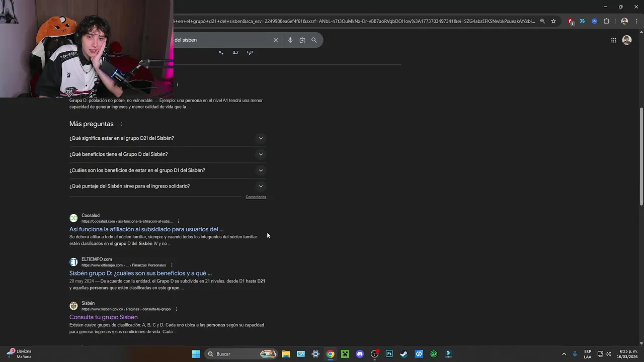Open the Chrome profile avatar
This screenshot has width=644, height=362.
tap(624, 21)
